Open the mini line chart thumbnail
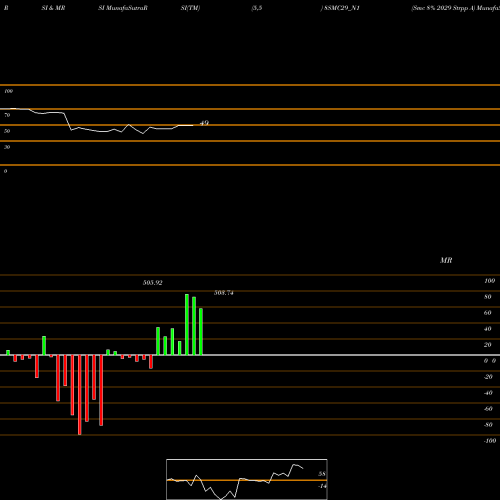This screenshot has width=500, height=500. [x=247, y=479]
